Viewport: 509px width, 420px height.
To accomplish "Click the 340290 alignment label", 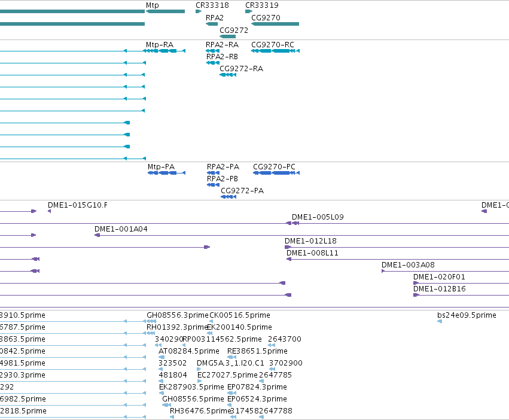I will [x=169, y=339].
